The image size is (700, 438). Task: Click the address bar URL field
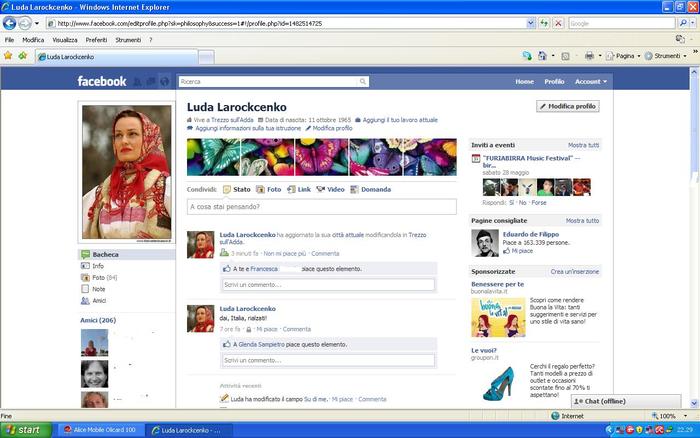click(x=286, y=23)
